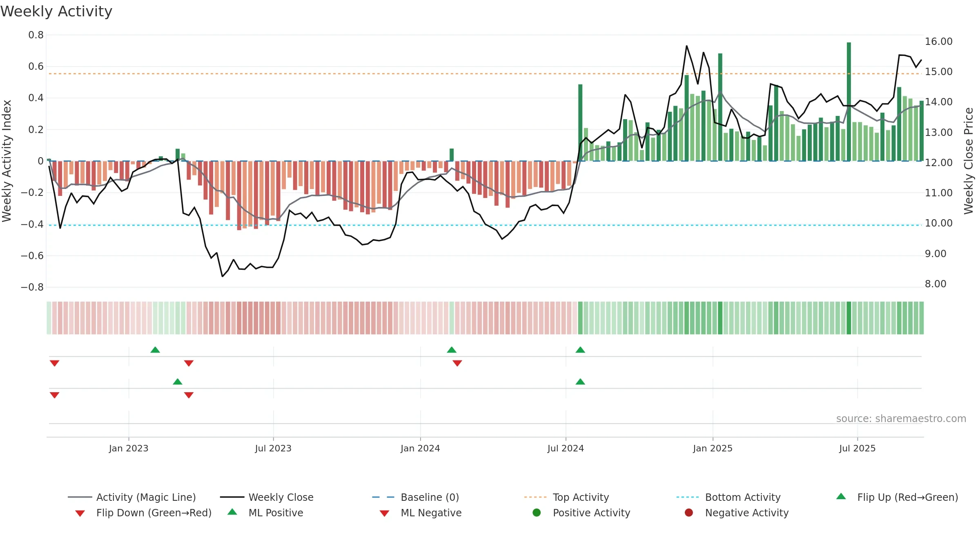This screenshot has width=980, height=551.
Task: Click the Jan 2023 x-axis label
Action: [129, 449]
